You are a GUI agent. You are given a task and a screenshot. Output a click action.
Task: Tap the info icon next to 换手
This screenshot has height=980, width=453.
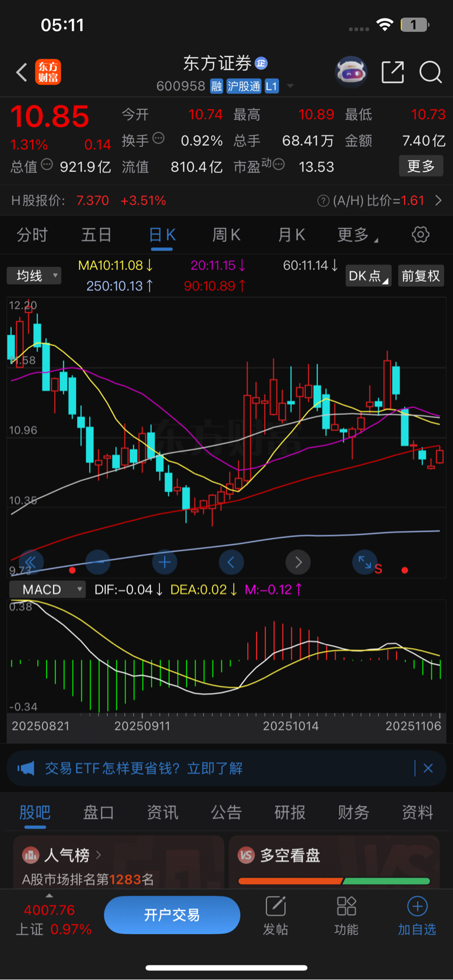tap(158, 138)
